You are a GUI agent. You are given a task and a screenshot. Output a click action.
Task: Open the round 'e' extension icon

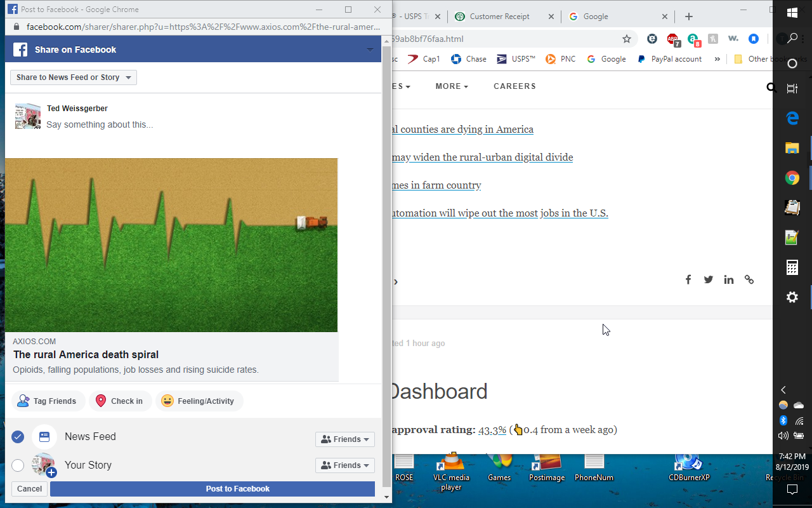pos(652,39)
